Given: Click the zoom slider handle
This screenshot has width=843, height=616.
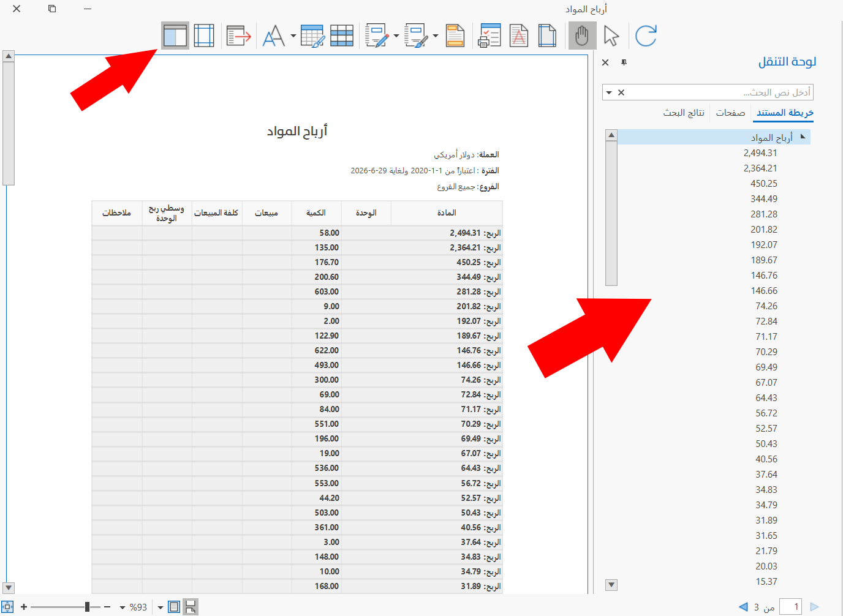Looking at the screenshot, I should [88, 607].
